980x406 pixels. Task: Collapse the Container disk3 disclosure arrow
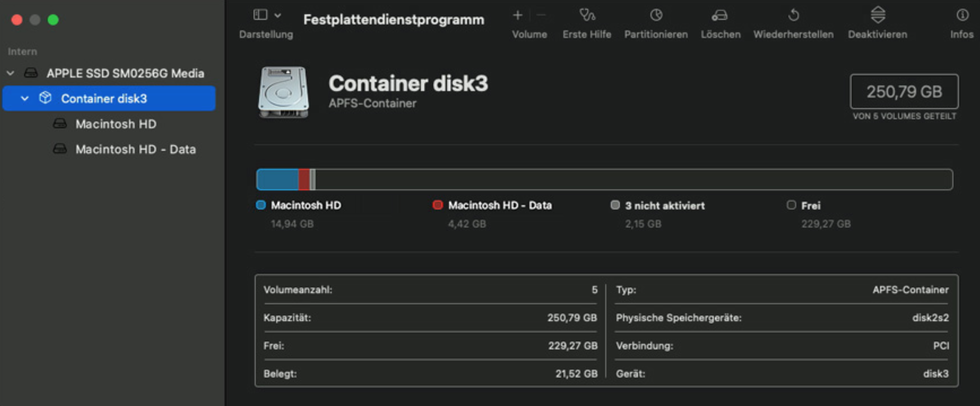(25, 99)
